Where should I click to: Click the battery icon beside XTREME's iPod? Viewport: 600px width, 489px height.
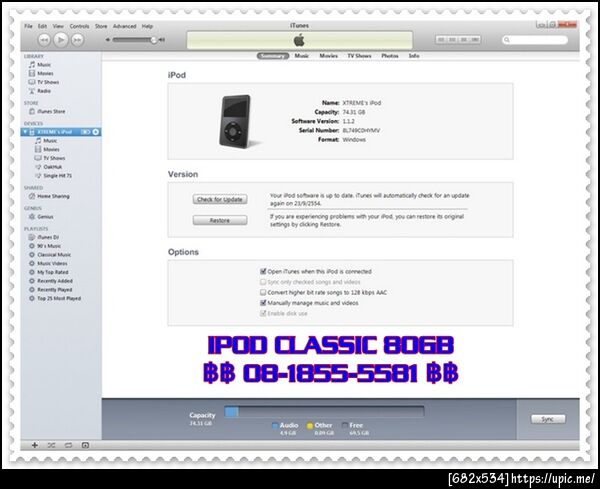tap(86, 132)
